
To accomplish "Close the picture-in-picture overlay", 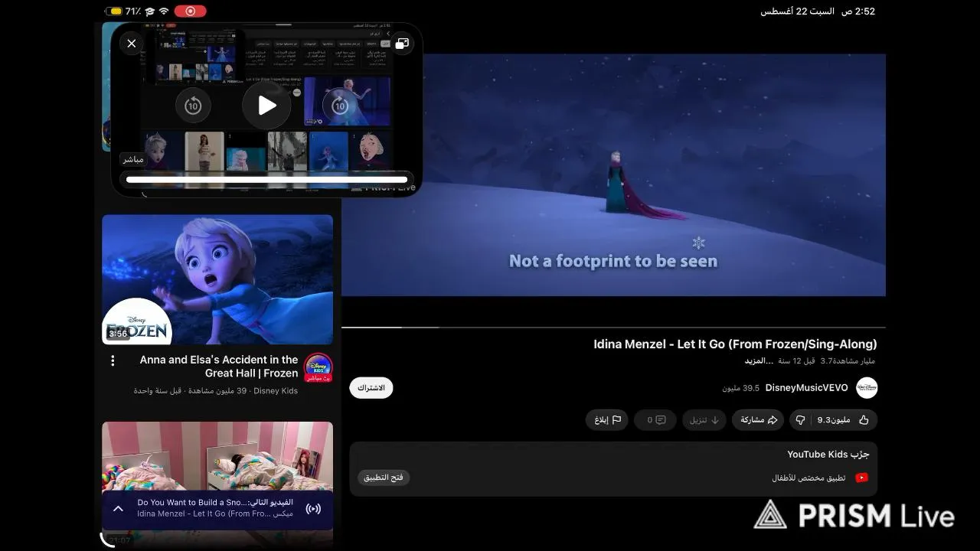I will coord(132,44).
